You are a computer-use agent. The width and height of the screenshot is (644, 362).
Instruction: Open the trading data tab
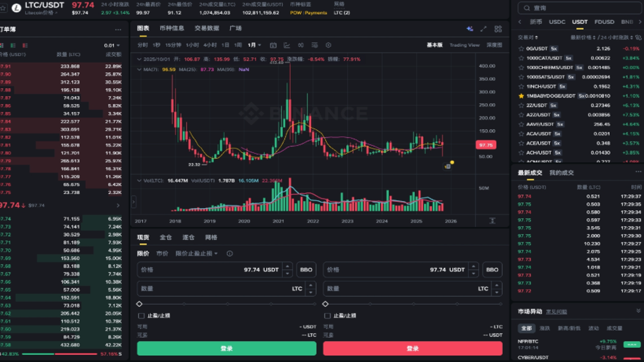click(207, 29)
